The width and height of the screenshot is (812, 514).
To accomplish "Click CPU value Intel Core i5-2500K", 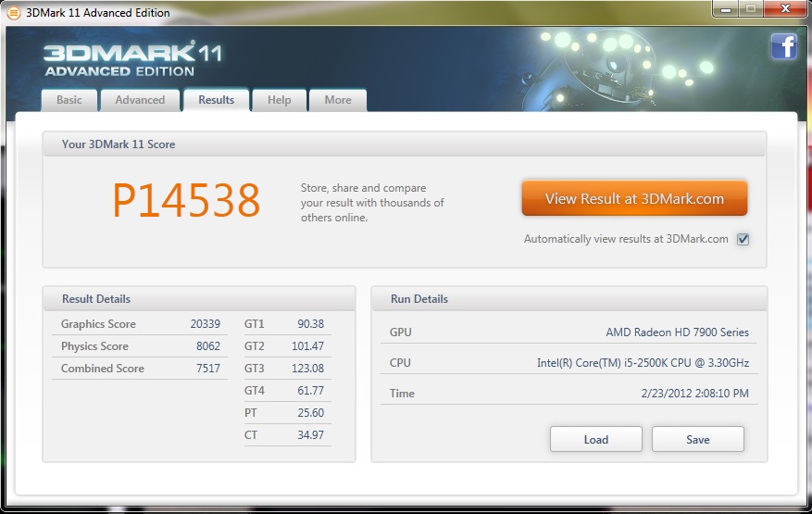I will click(x=643, y=363).
